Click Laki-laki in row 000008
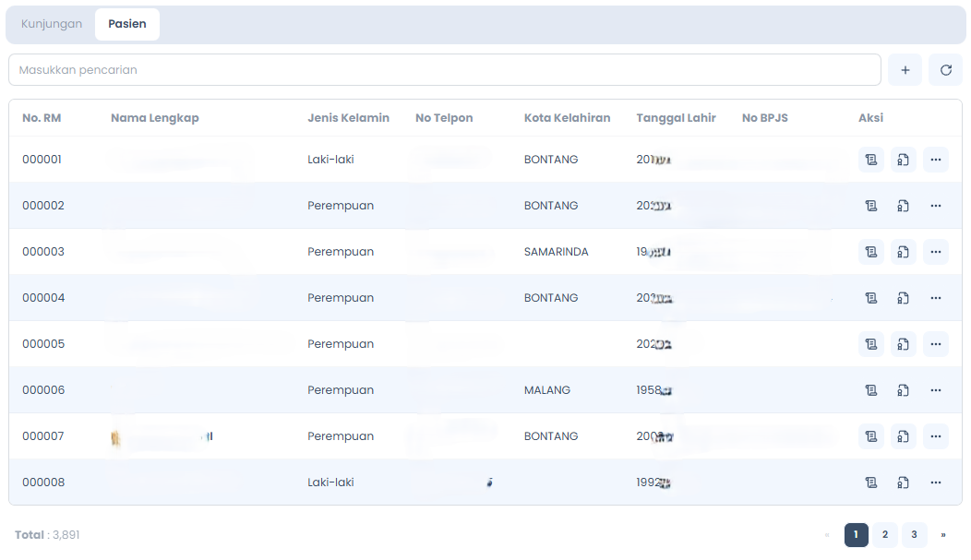 pos(330,482)
